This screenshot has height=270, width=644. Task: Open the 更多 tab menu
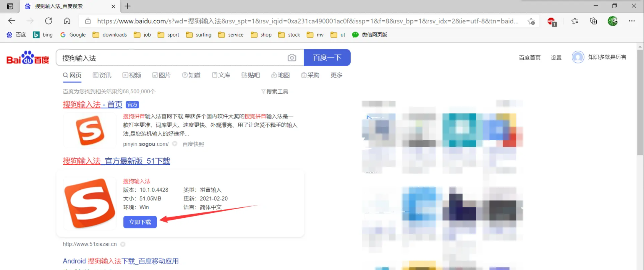tap(336, 75)
